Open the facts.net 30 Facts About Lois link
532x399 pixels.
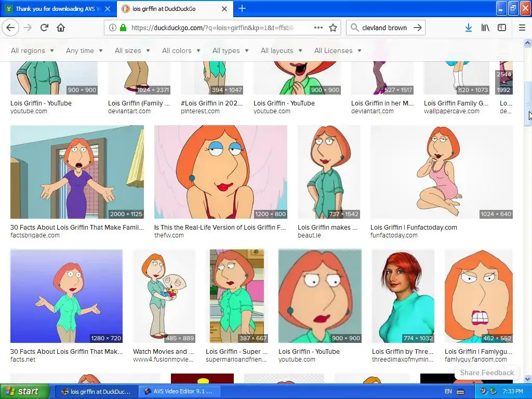(x=66, y=352)
